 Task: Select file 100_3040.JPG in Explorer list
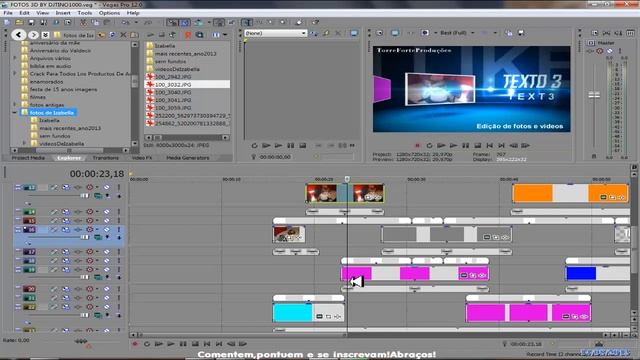click(x=173, y=92)
